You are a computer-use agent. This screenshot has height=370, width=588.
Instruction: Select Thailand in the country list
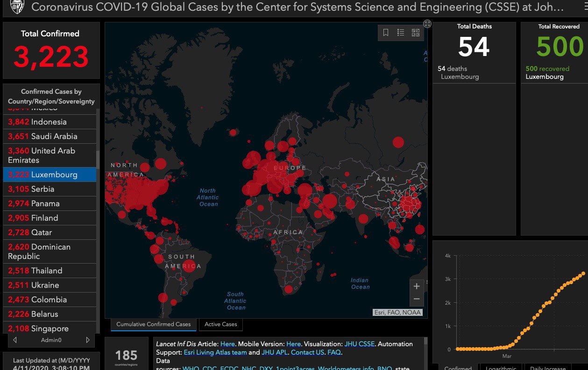50,271
